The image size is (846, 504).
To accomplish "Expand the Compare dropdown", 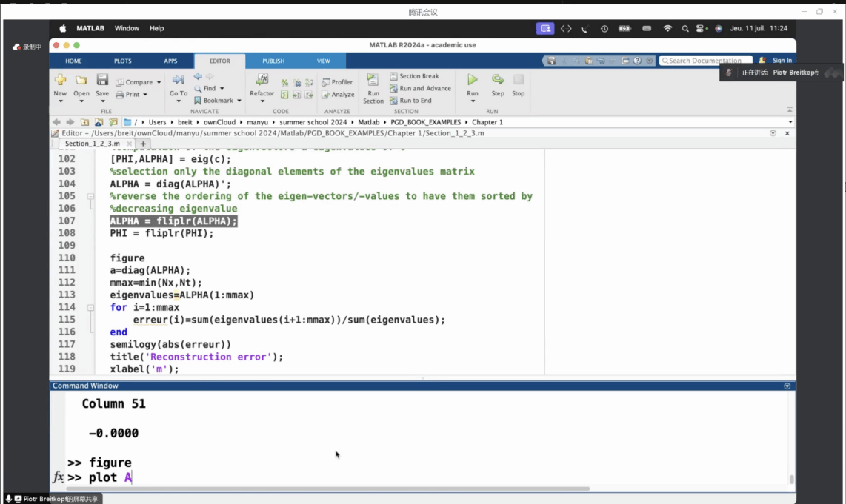I will 159,83.
